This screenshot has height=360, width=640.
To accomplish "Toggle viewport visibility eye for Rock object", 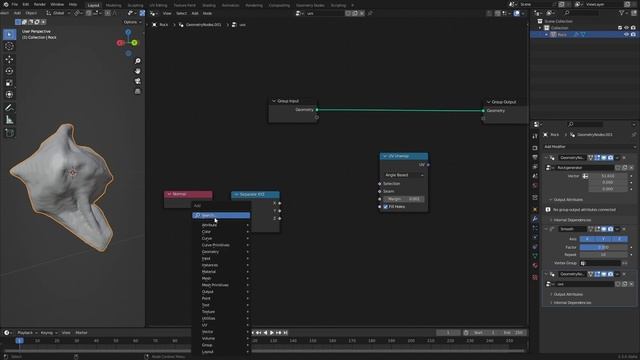I will pos(626,35).
